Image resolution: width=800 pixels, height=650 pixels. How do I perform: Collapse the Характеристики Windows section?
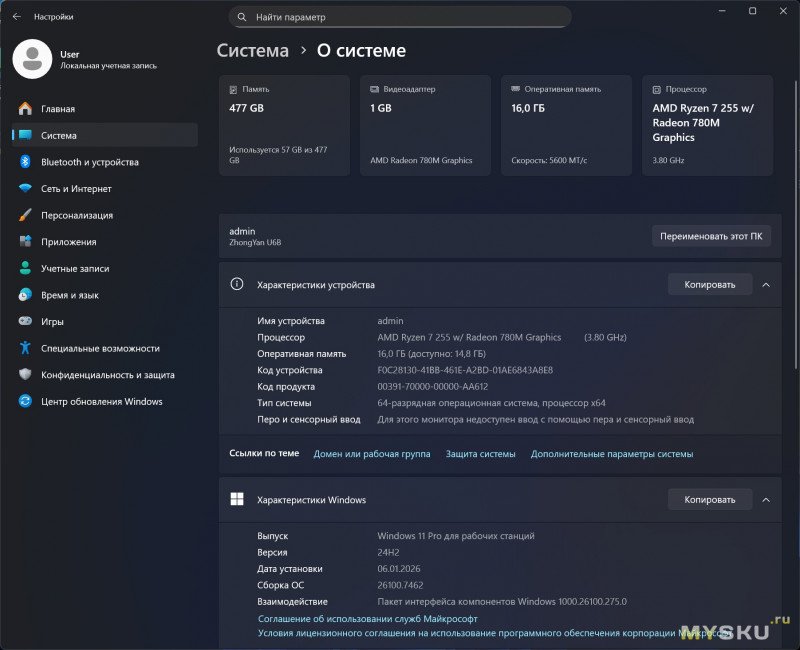point(765,500)
